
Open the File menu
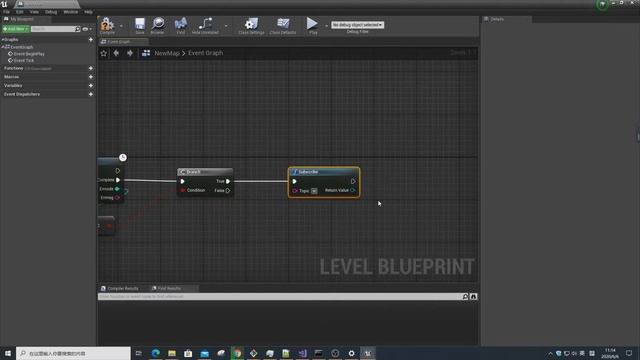(x=6, y=12)
